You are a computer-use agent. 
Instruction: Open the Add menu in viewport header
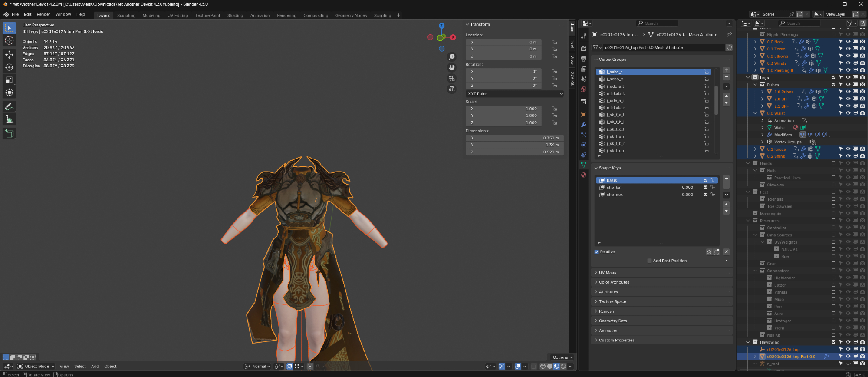pos(95,366)
